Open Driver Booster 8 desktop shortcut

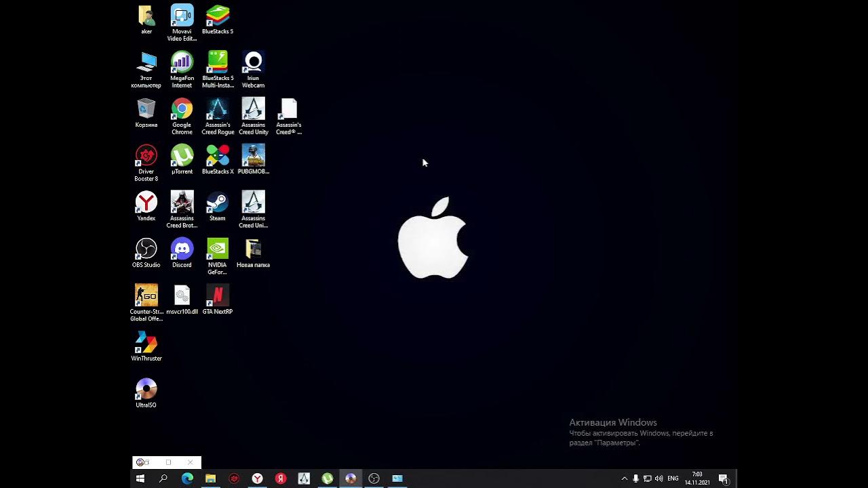click(x=146, y=163)
